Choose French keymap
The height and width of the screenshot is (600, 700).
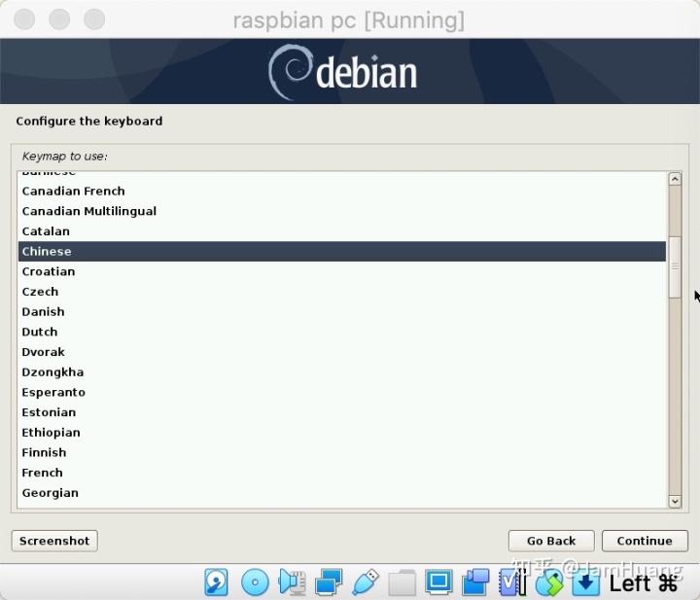(x=342, y=473)
